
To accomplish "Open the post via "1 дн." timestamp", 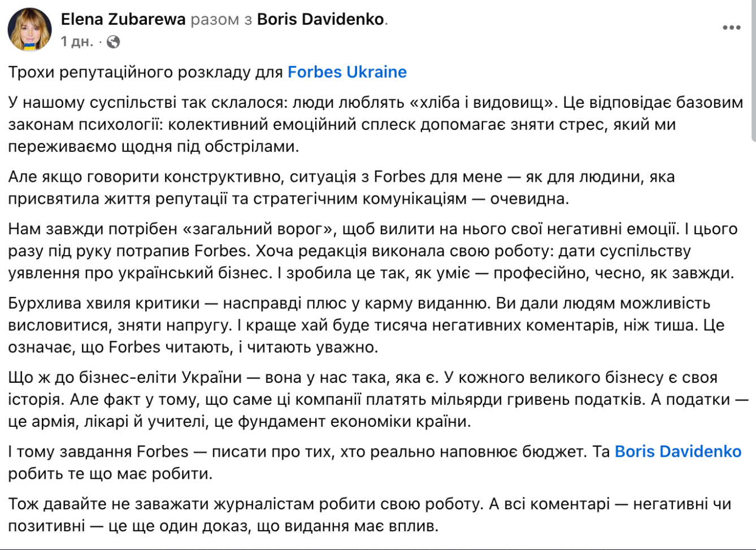I will click(x=77, y=42).
